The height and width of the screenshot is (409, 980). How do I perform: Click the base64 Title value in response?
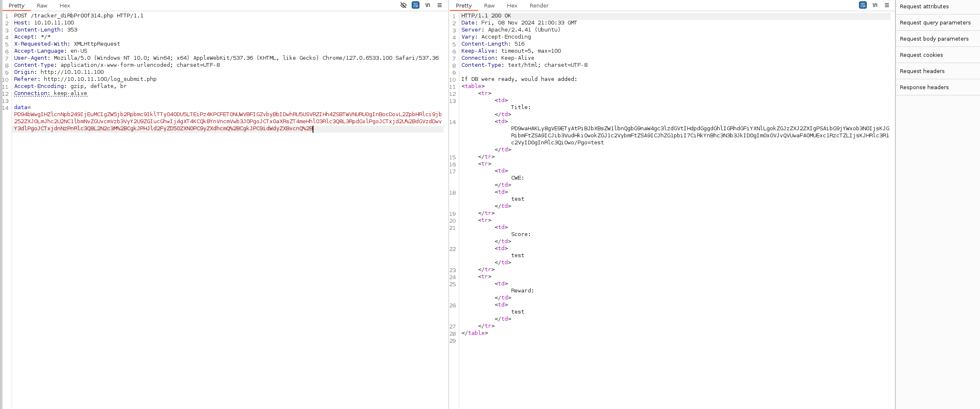coord(700,136)
